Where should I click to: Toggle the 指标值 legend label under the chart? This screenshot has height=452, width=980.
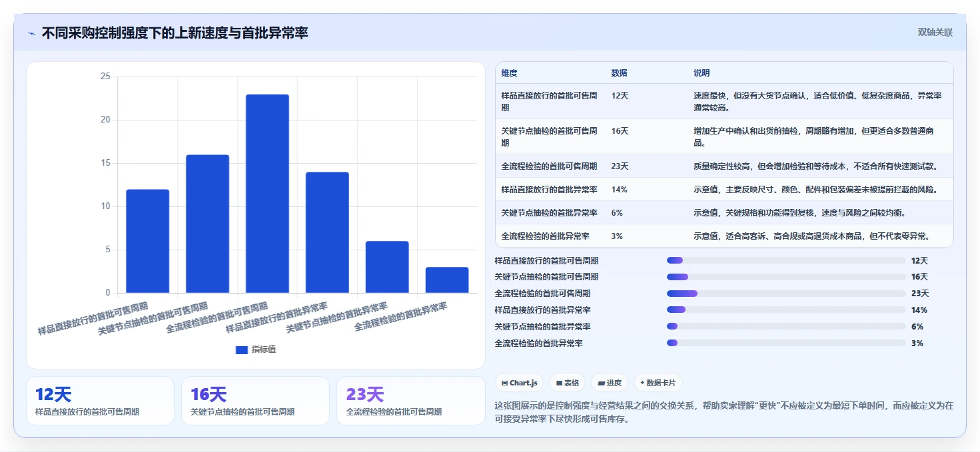tap(264, 349)
